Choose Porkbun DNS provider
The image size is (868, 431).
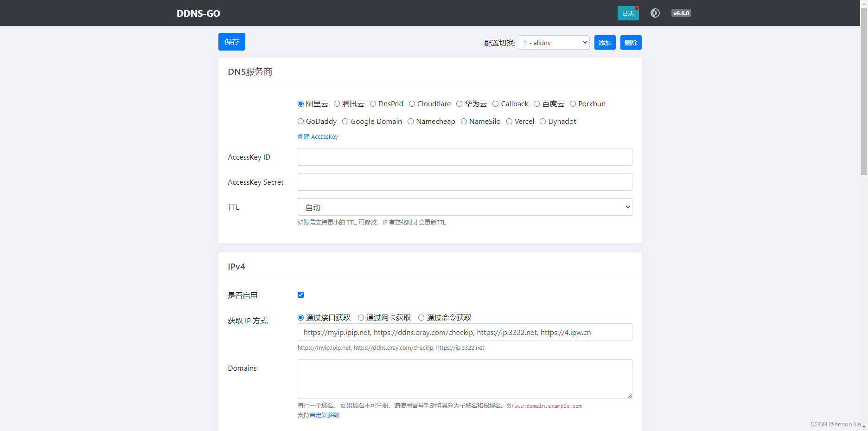click(573, 103)
